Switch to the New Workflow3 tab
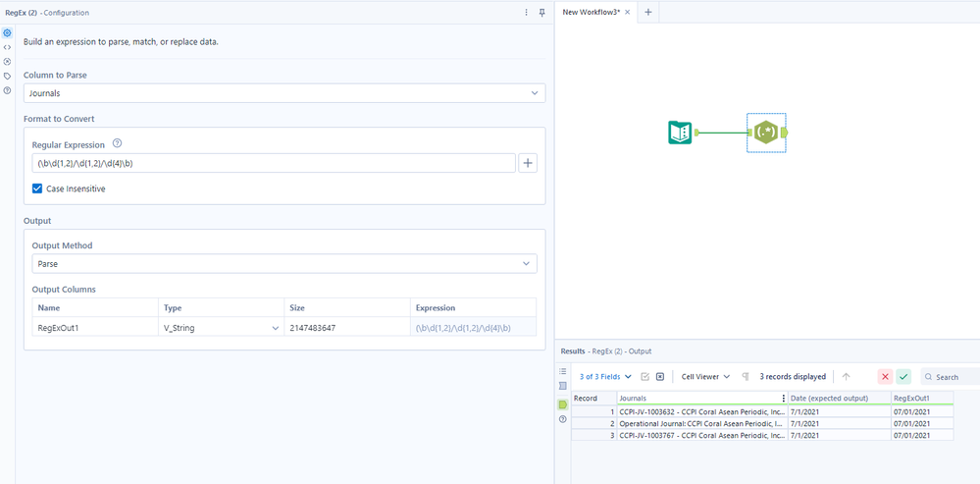 point(592,12)
